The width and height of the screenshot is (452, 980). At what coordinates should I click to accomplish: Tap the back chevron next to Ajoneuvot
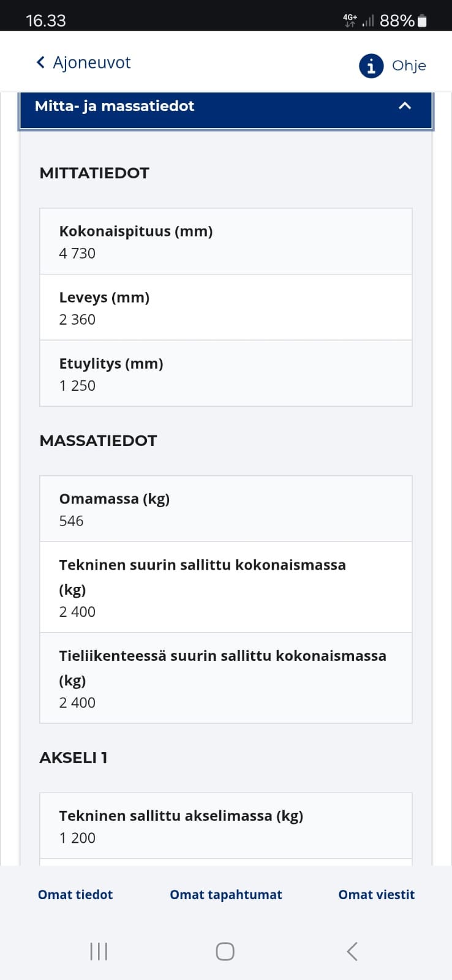point(40,62)
